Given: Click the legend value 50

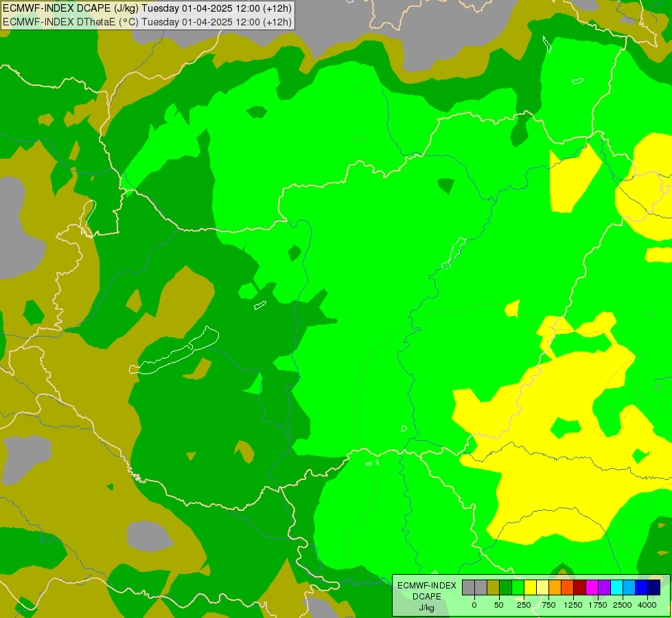Looking at the screenshot, I should coord(499,605).
